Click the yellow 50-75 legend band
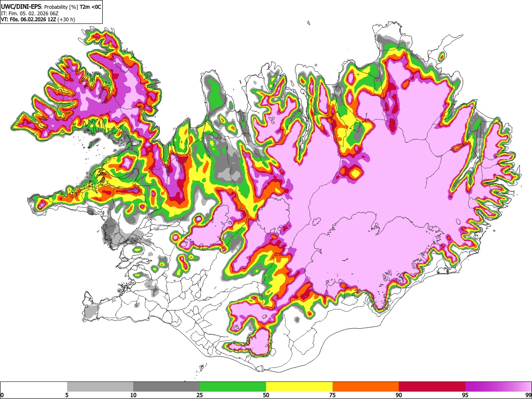Image resolution: width=532 pixels, height=399 pixels. pyautogui.click(x=299, y=387)
